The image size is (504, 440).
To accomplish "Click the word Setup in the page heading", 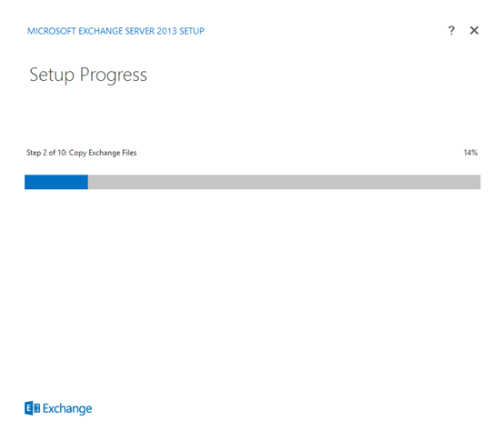I will point(52,75).
